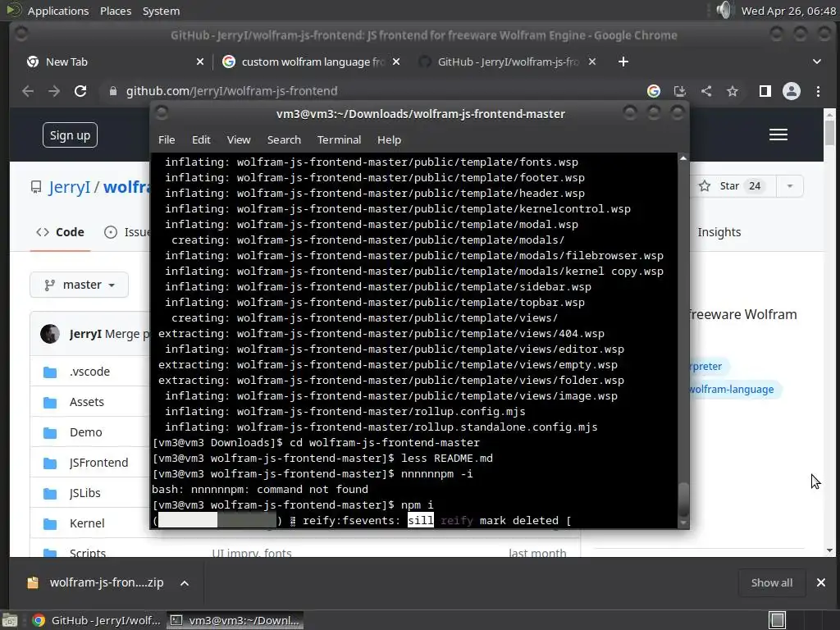Open Chrome three-dot menu
Viewport: 840px width, 630px height.
pos(818,91)
